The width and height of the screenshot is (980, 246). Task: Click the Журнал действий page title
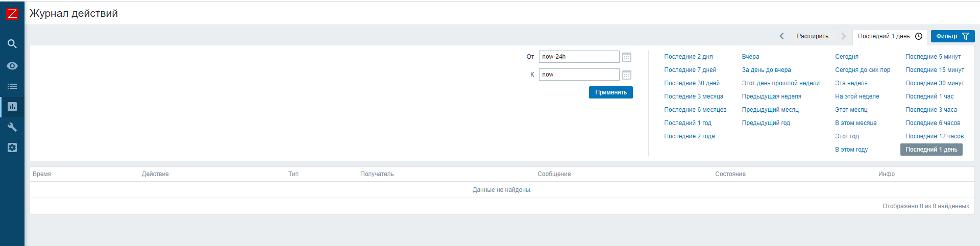click(73, 13)
